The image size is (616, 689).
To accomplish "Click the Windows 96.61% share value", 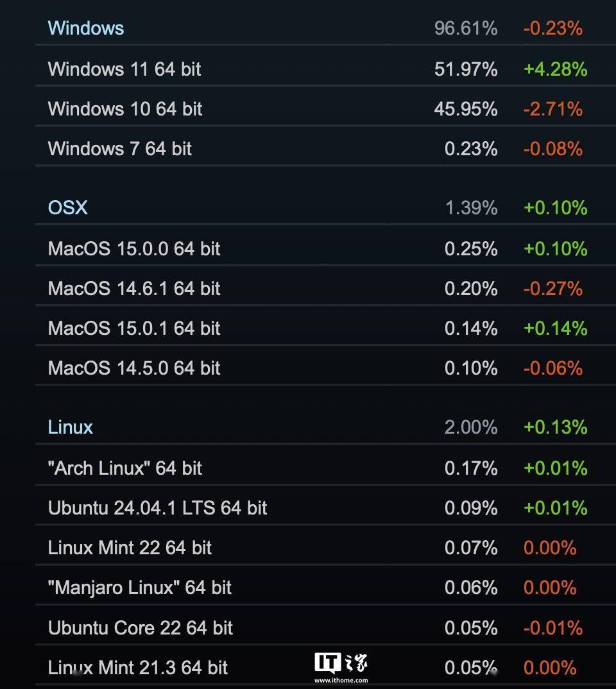I will pos(466,29).
